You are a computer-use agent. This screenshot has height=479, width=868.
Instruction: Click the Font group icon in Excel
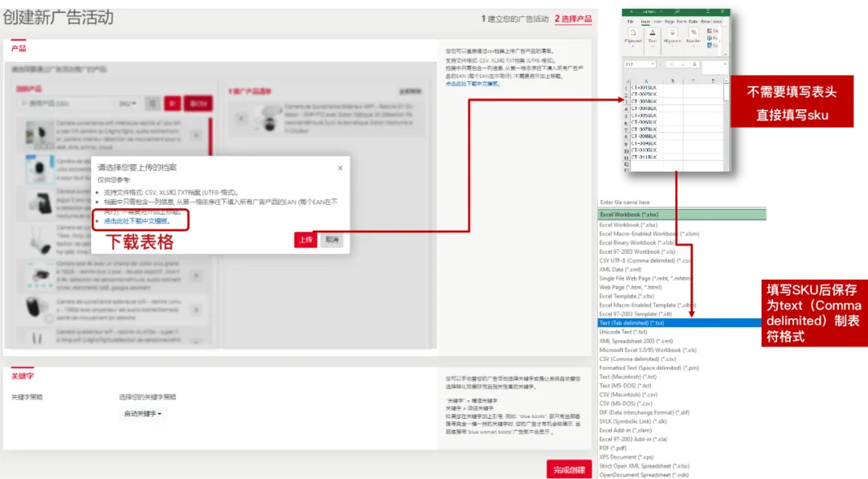click(652, 32)
